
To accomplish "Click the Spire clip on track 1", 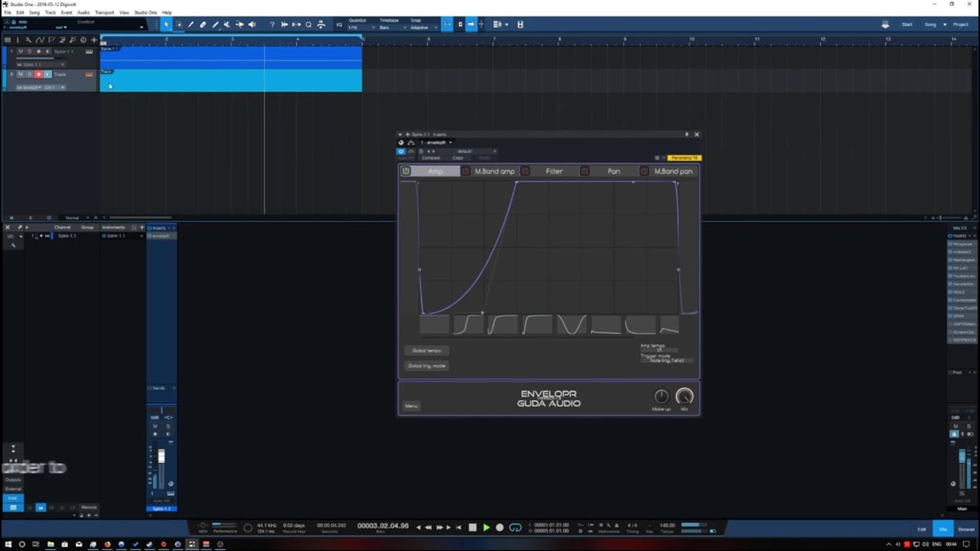I will (x=231, y=57).
